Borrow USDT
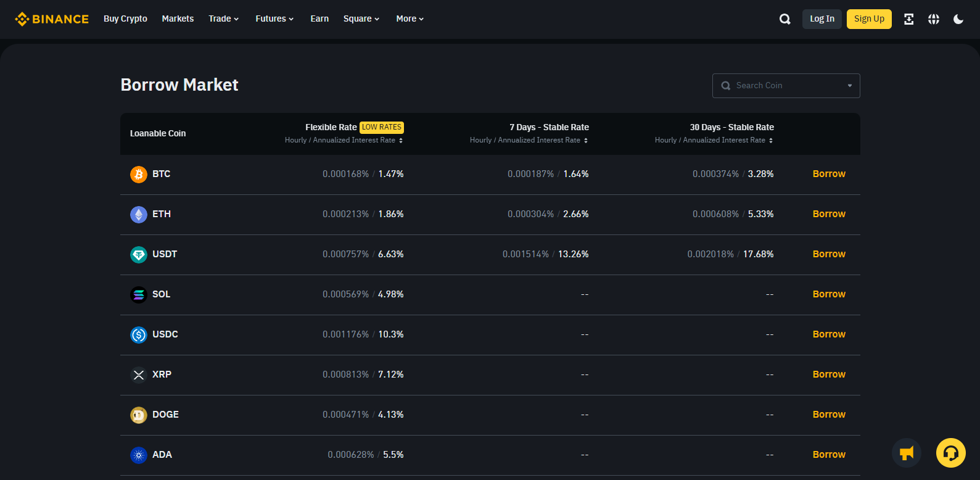This screenshot has width=980, height=480. click(x=829, y=254)
